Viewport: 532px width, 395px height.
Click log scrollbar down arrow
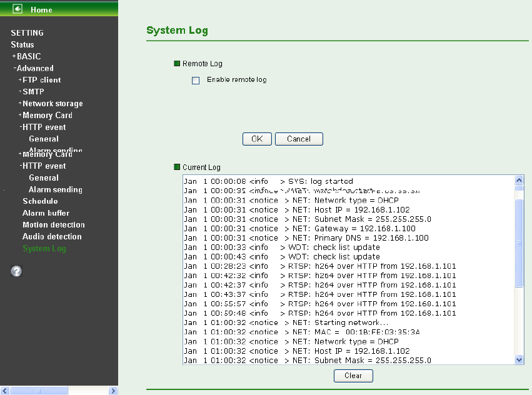pyautogui.click(x=519, y=359)
